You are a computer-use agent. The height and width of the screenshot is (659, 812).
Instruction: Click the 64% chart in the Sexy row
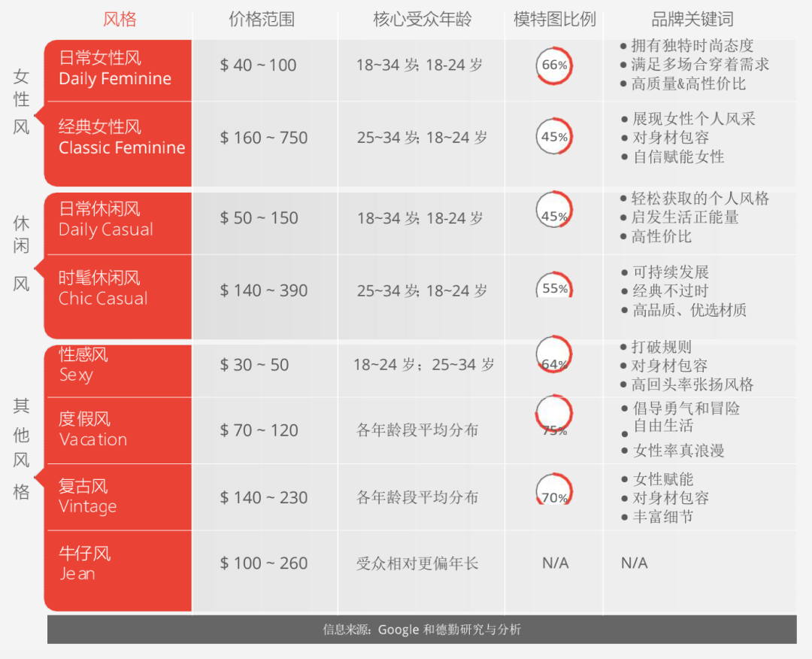click(553, 354)
